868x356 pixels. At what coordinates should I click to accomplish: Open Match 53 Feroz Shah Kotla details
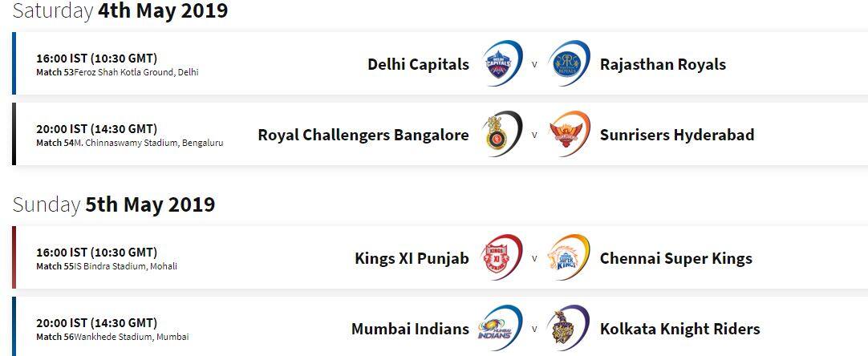coord(117,72)
